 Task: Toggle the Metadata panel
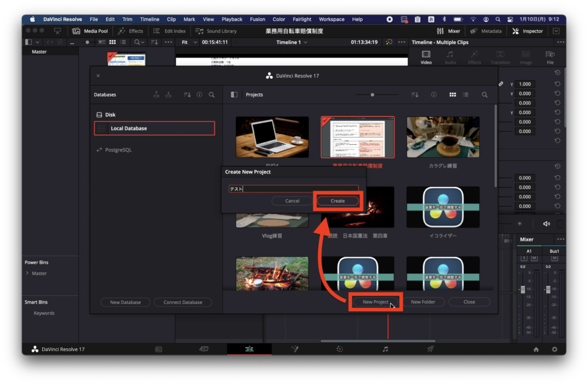[486, 31]
